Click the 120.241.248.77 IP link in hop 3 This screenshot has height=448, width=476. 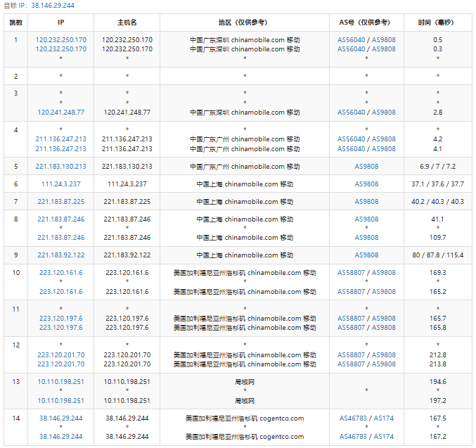(61, 113)
